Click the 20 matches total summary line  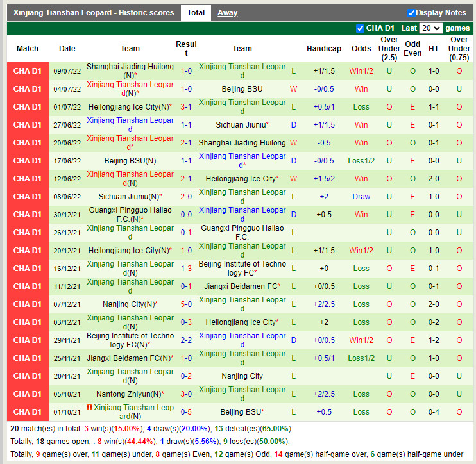click(151, 429)
